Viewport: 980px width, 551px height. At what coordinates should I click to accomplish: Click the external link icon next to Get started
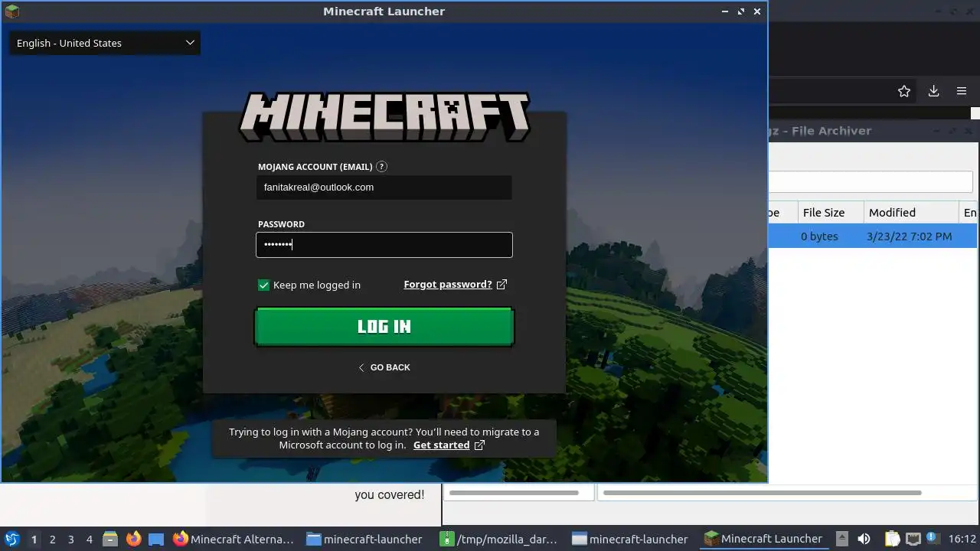click(479, 445)
